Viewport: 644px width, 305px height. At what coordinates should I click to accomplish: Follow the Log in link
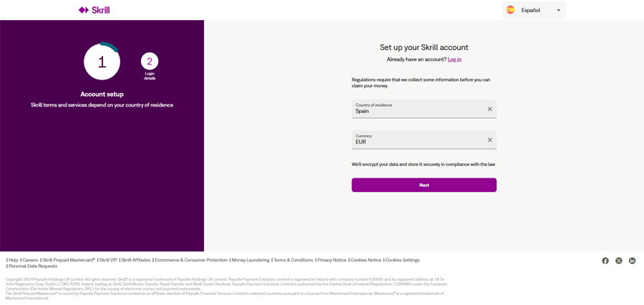click(454, 59)
